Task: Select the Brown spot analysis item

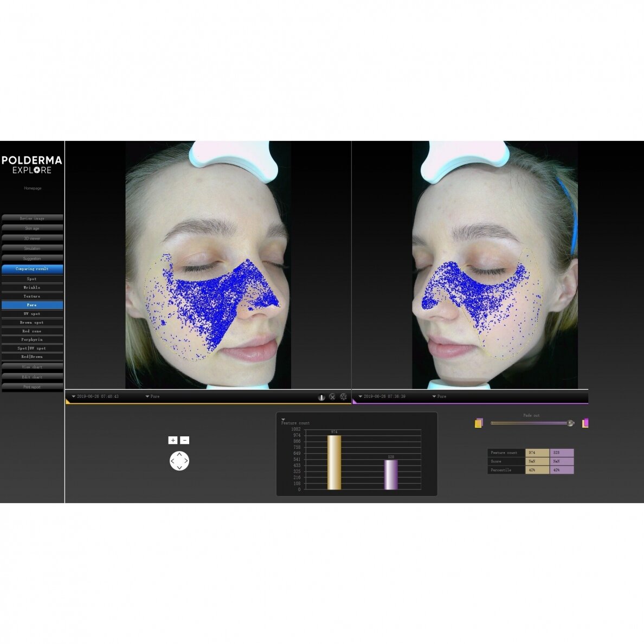Action: point(32,323)
